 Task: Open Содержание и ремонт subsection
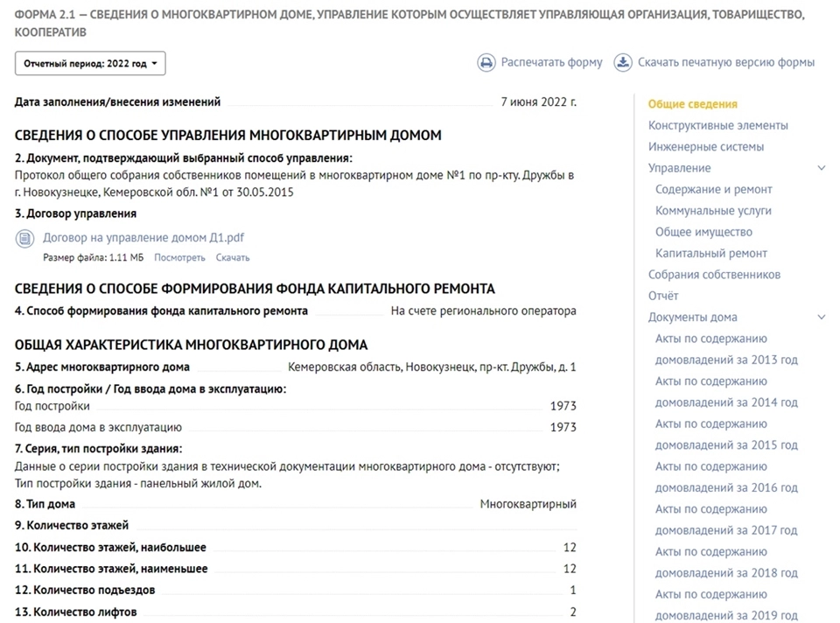(713, 189)
